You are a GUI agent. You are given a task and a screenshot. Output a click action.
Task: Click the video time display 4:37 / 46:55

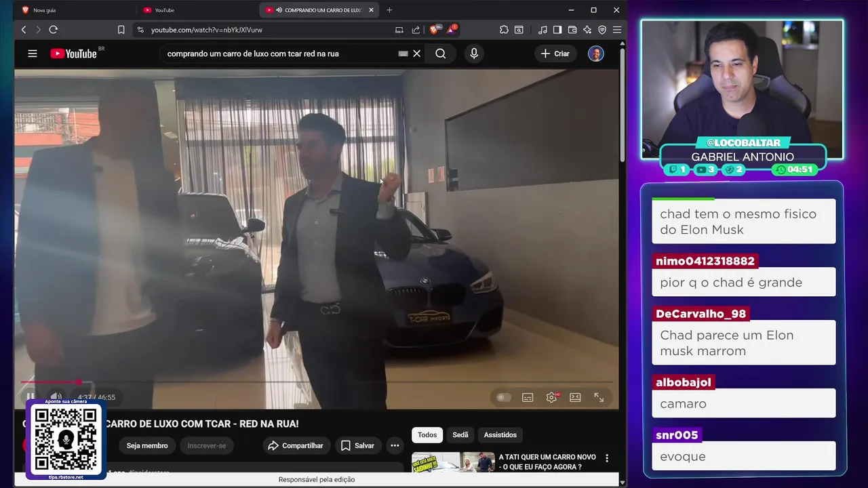click(96, 397)
